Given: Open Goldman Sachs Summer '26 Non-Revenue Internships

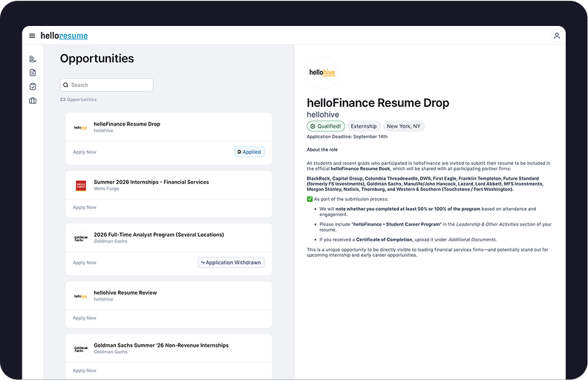Looking at the screenshot, I should tap(161, 345).
